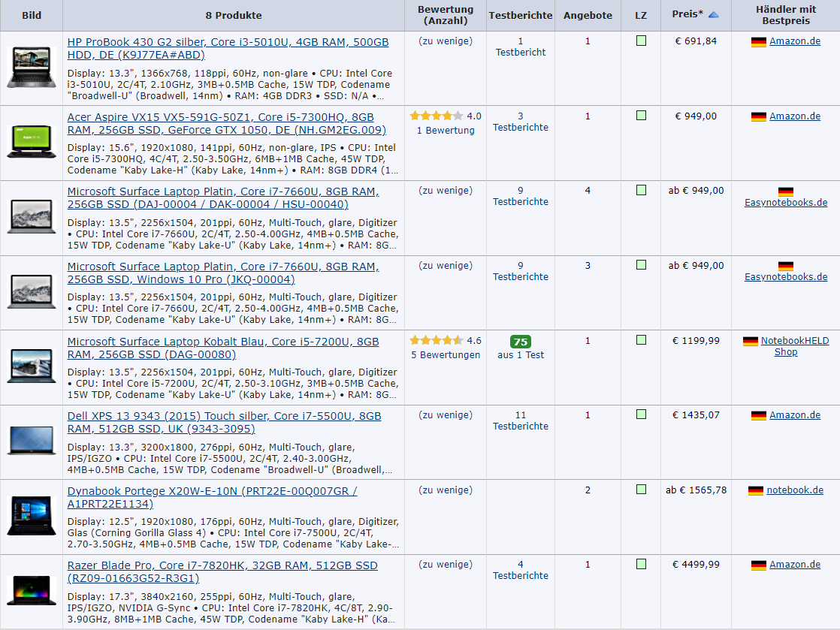Click Surface Laptop Kobalt Blau thumbnail
The height and width of the screenshot is (630, 840).
(x=32, y=366)
